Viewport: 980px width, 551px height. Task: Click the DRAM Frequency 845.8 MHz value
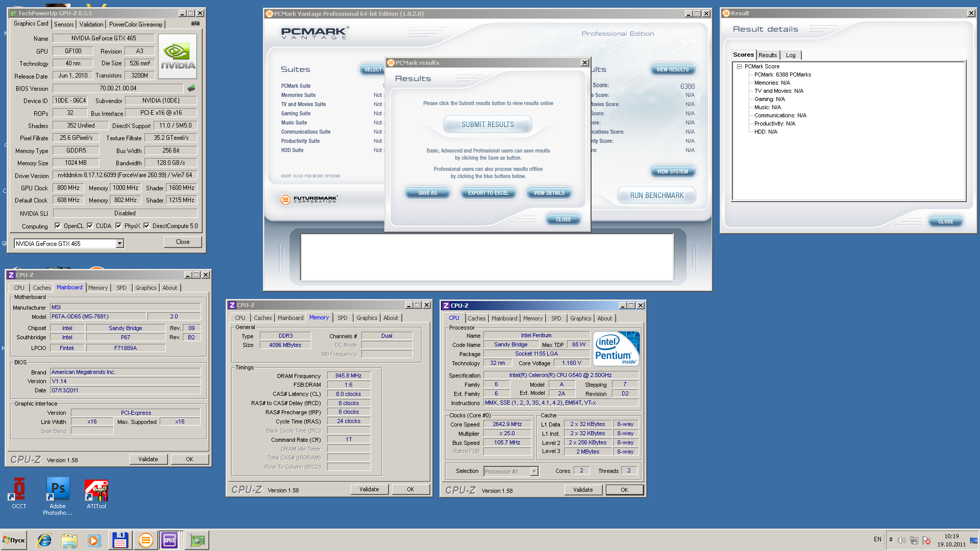[349, 375]
